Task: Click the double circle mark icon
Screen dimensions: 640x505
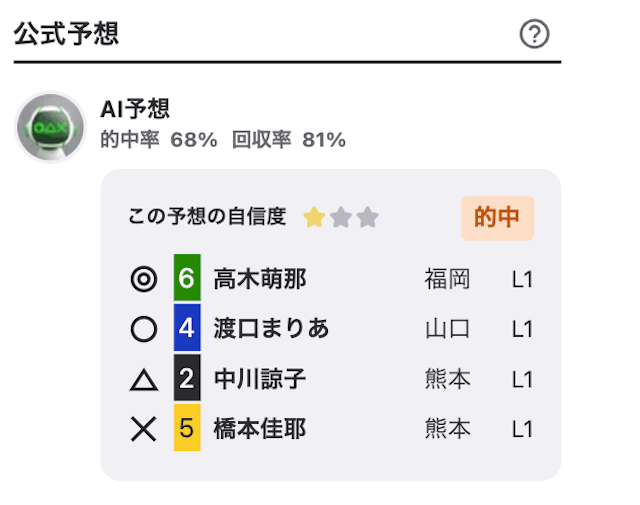Action: [144, 279]
